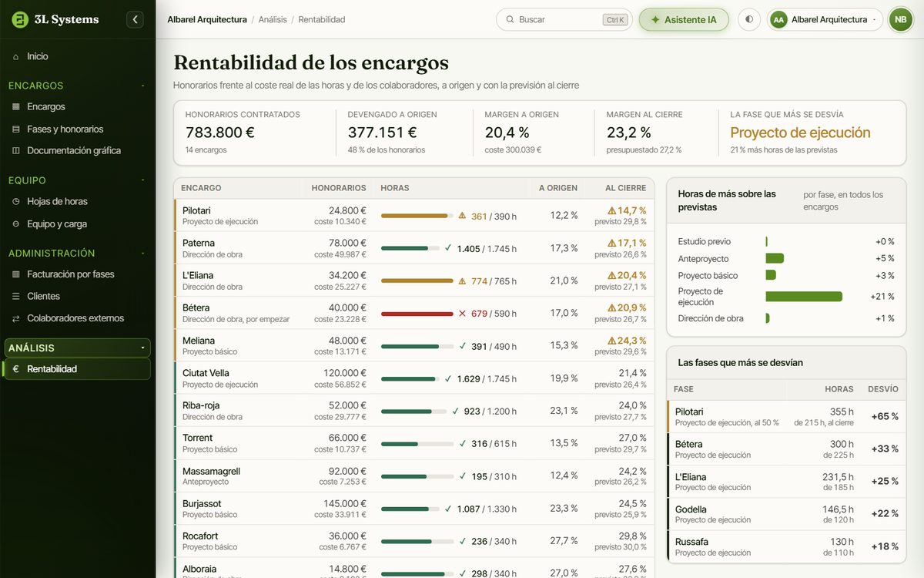Click the Análisis breadcrumb link
Image resolution: width=924 pixels, height=578 pixels.
(273, 20)
